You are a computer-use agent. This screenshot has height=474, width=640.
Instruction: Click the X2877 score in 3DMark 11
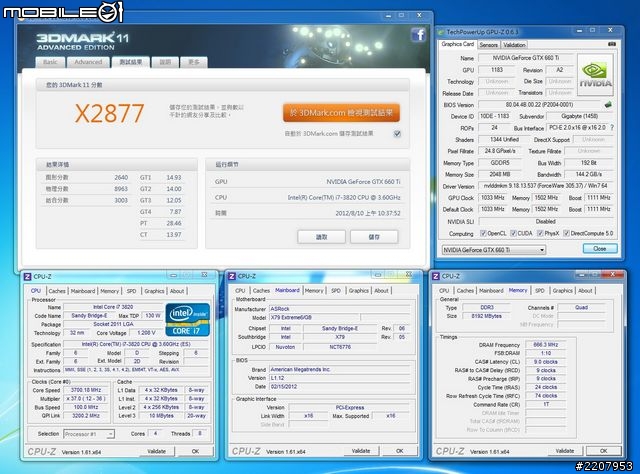click(x=109, y=113)
